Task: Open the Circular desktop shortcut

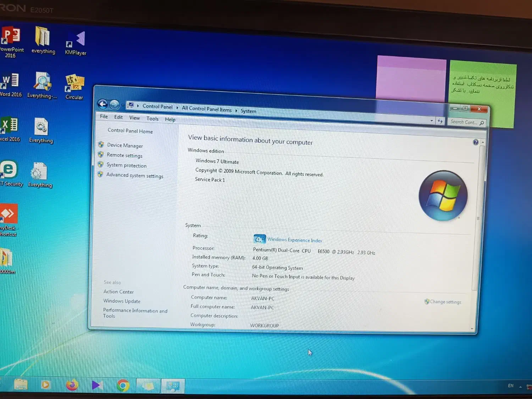Action: tap(74, 87)
